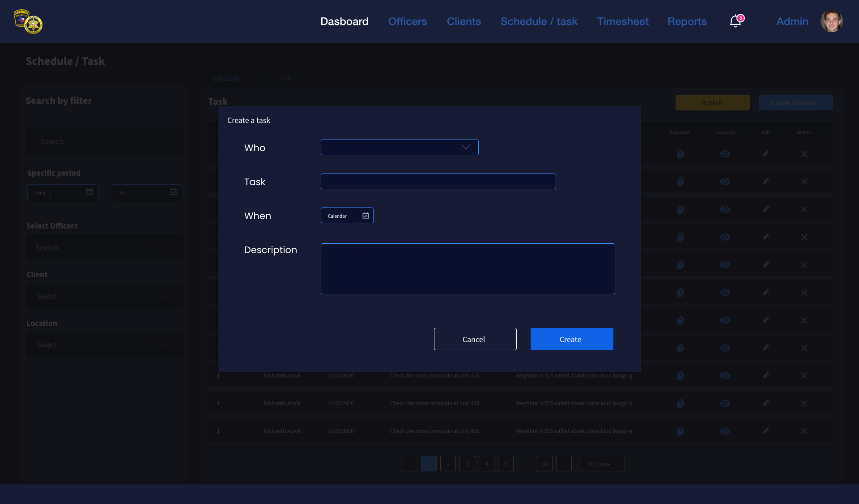859x504 pixels.
Task: Expand the Client Select dropdown
Action: 105,296
